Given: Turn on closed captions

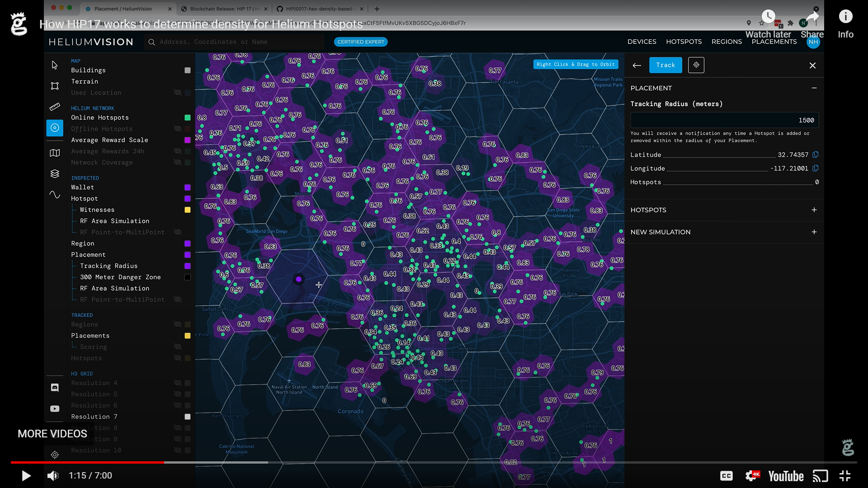Looking at the screenshot, I should (x=726, y=476).
